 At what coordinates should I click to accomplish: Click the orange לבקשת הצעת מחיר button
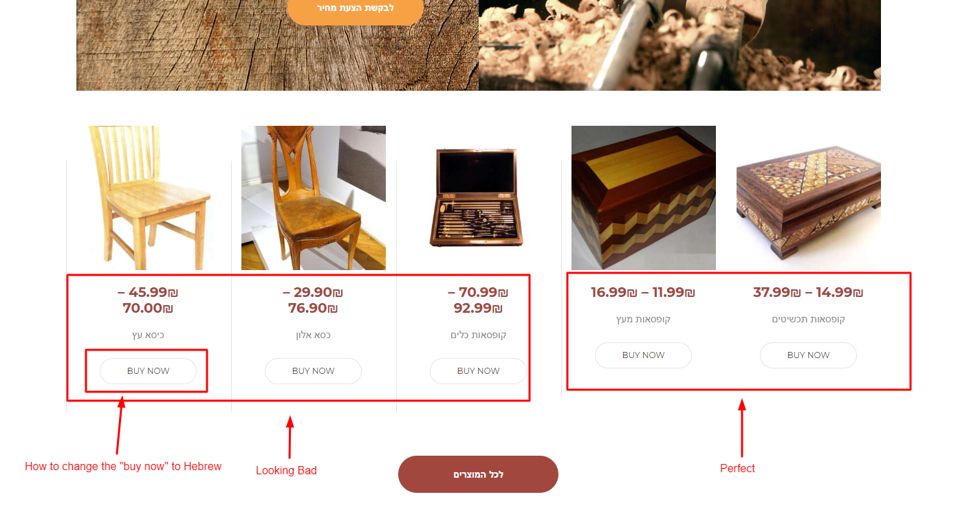[355, 8]
